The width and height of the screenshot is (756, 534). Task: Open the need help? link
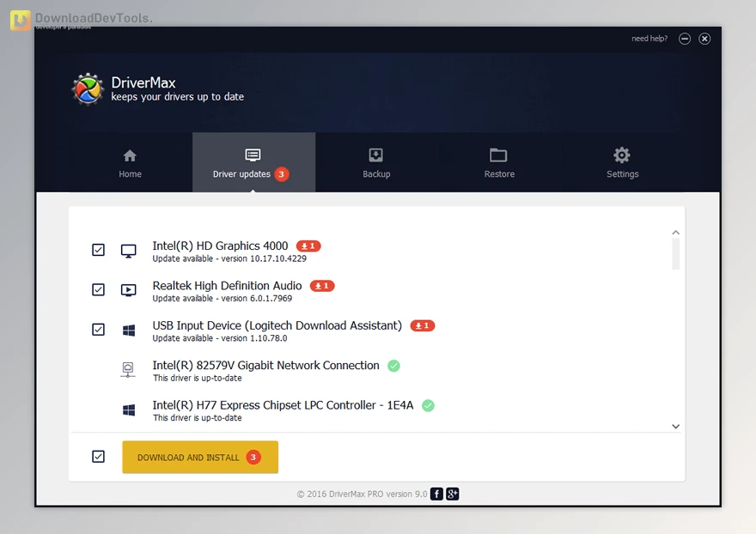point(649,39)
